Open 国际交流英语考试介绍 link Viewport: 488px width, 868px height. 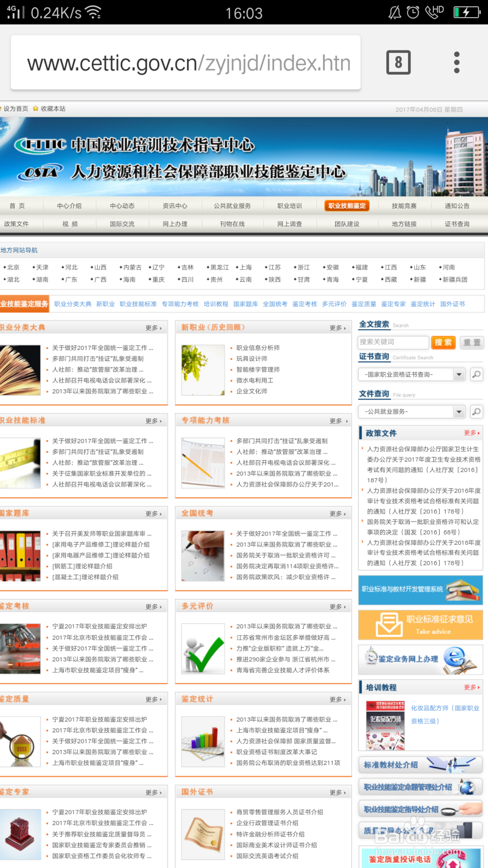coord(267,856)
